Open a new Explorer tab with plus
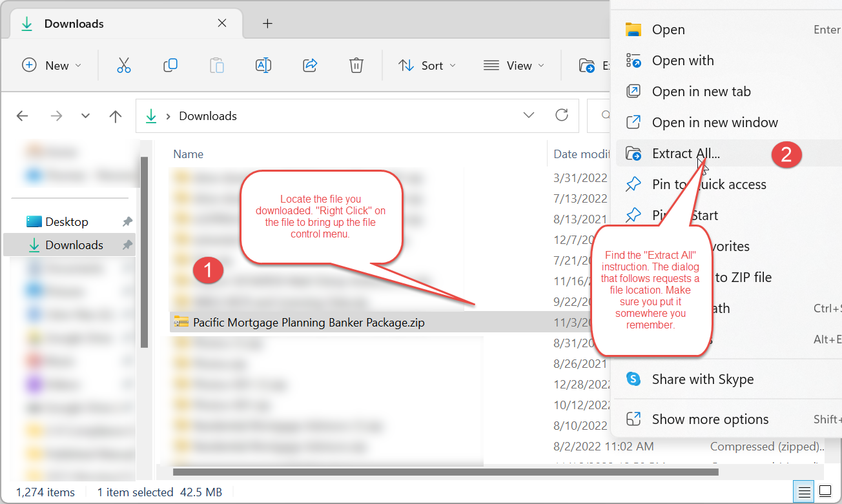This screenshot has width=842, height=504. [x=267, y=24]
